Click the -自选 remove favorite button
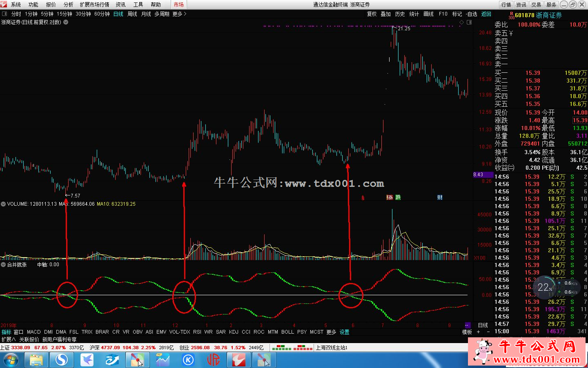Image resolution: width=588 pixels, height=368 pixels. 472,14
